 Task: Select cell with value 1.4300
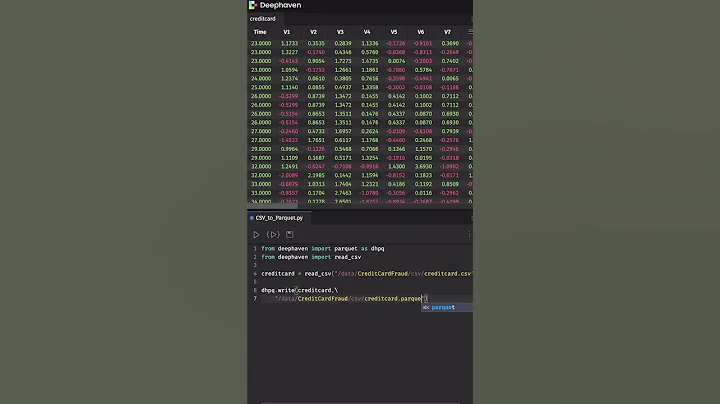(x=396, y=167)
